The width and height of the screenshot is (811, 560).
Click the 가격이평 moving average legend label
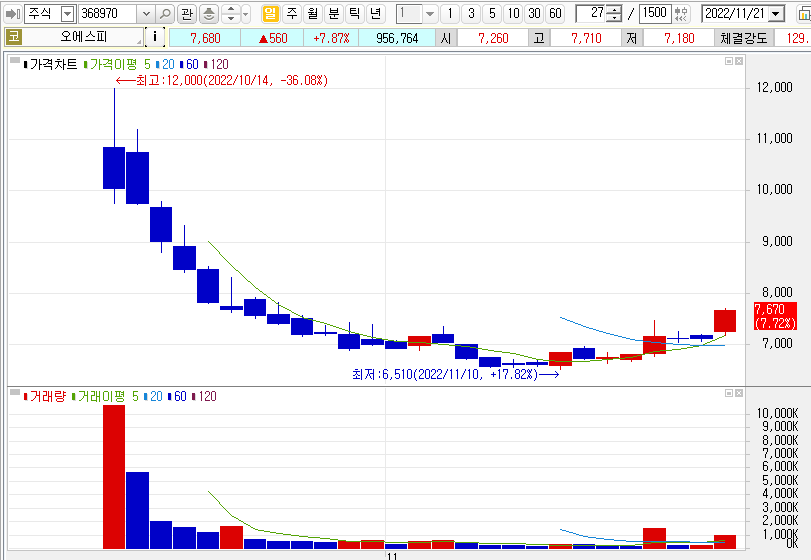[x=113, y=64]
